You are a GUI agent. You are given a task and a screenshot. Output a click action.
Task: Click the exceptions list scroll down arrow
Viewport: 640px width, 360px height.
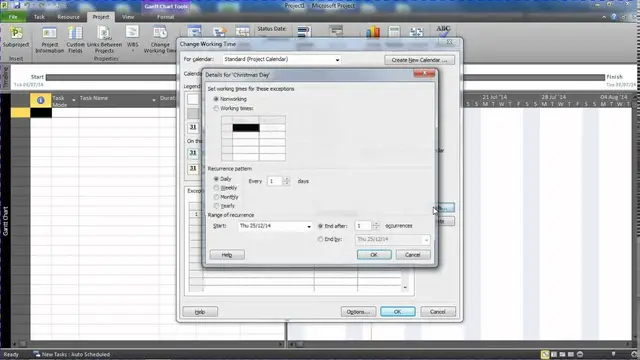405,287
